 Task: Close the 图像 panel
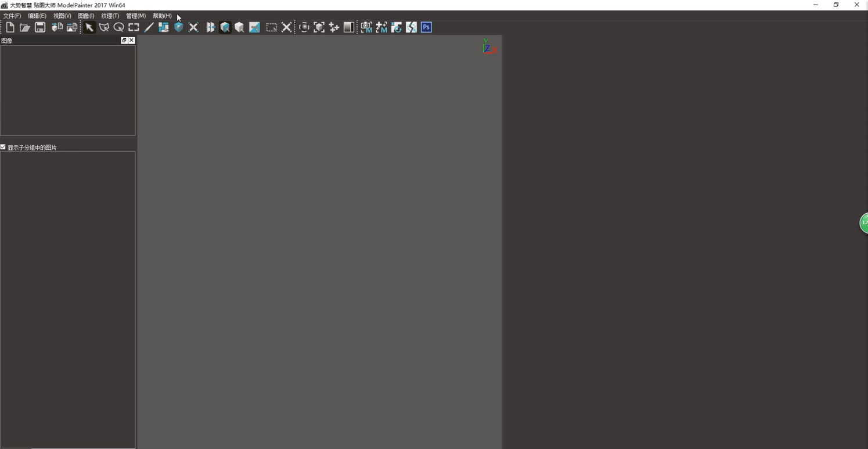(131, 40)
